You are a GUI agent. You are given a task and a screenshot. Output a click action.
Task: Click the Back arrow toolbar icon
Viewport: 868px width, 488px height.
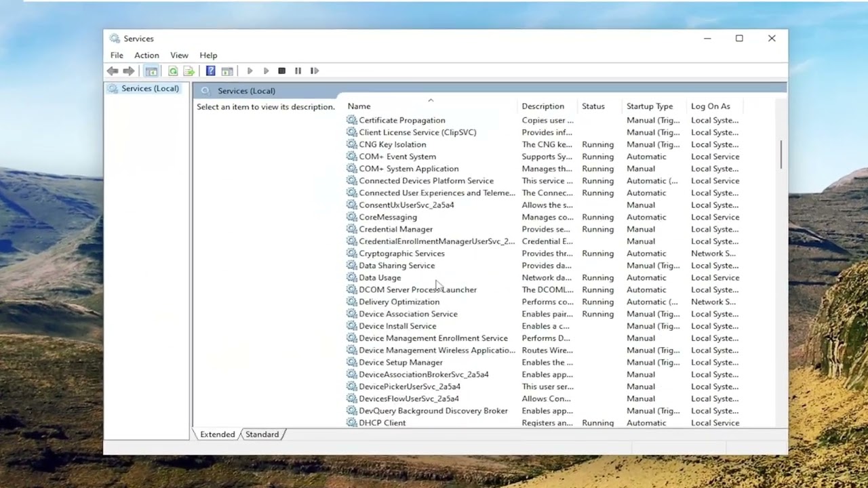(x=113, y=71)
